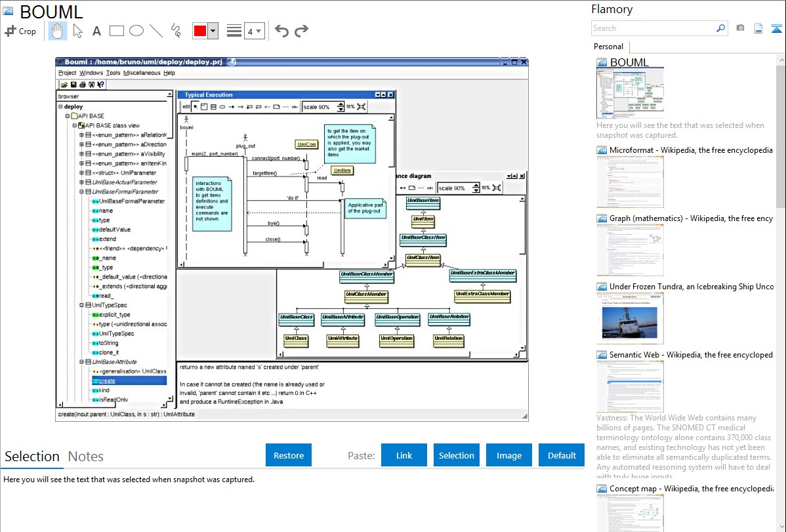The height and width of the screenshot is (532, 786).
Task: Click the blue up-arrow icon in Flamory header
Action: 776,28
